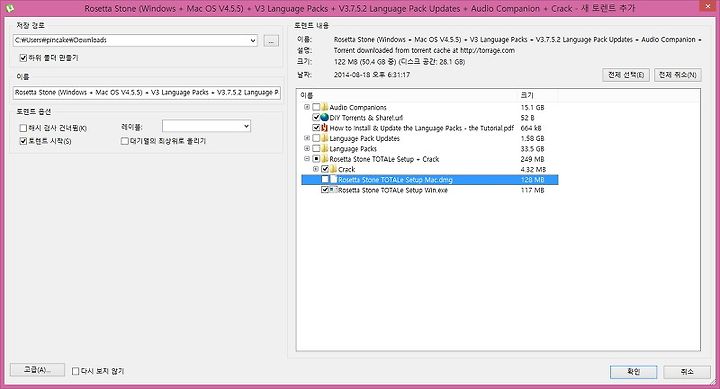Image resolution: width=720 pixels, height=389 pixels.
Task: Click the Setup Mac.dmg file icon
Action: point(333,180)
